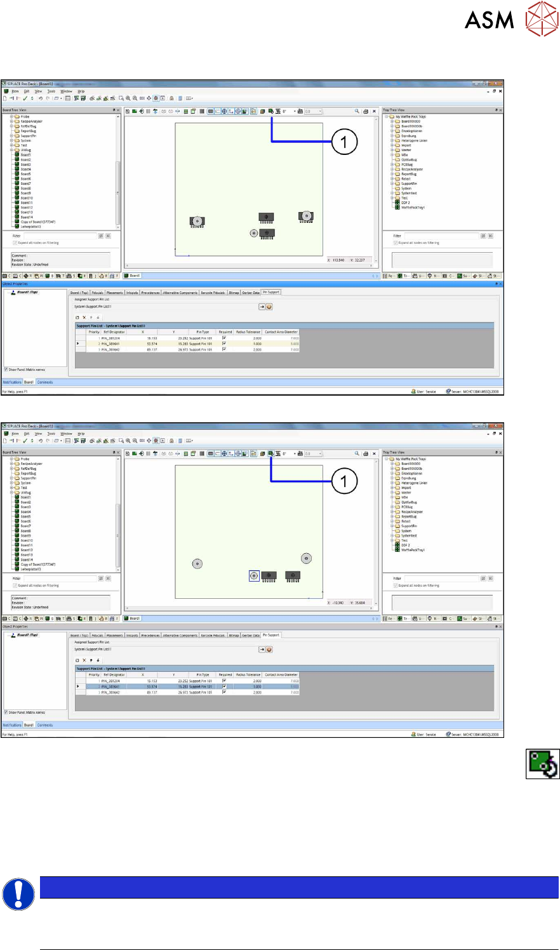Click the clear filter icon in upper Board Tree View
The height and width of the screenshot is (950, 560).
point(108,236)
